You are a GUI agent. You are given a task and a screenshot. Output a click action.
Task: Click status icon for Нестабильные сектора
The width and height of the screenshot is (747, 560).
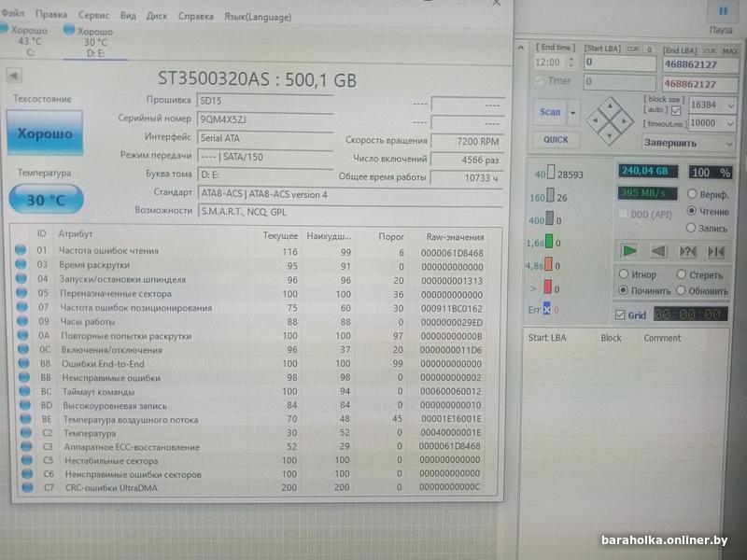28,460
